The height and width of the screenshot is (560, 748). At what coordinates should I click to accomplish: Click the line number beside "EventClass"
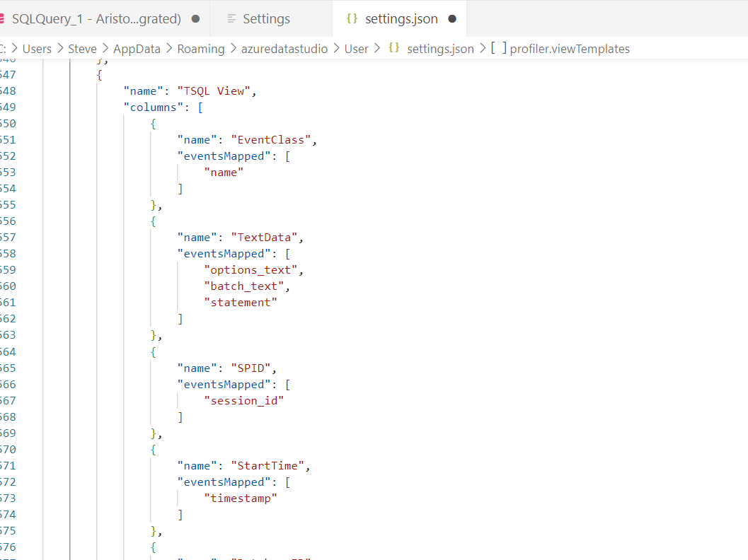(x=7, y=139)
